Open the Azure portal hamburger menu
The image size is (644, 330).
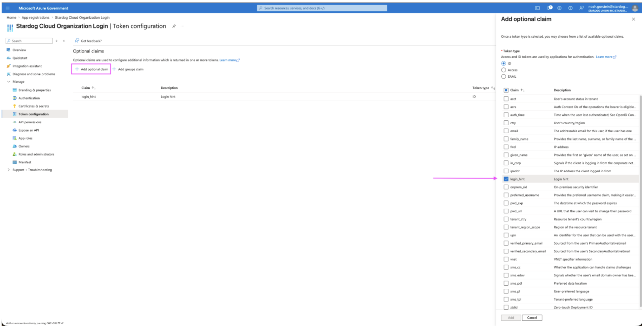[8, 8]
